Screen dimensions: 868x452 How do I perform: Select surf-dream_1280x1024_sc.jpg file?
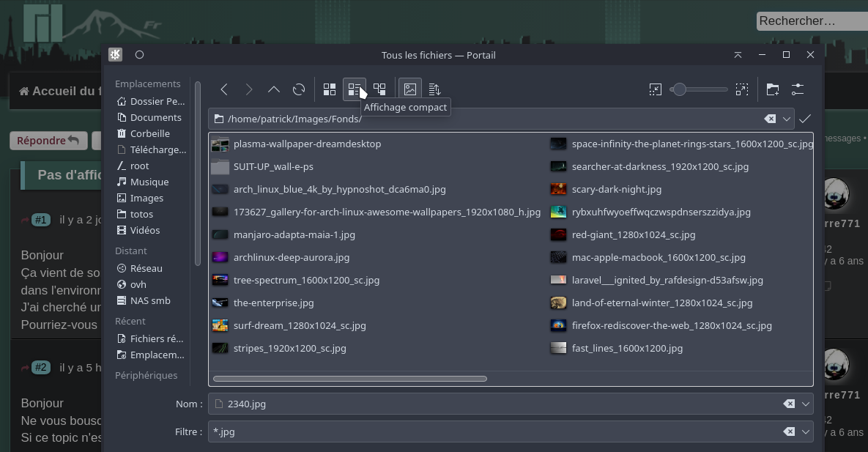(289, 326)
